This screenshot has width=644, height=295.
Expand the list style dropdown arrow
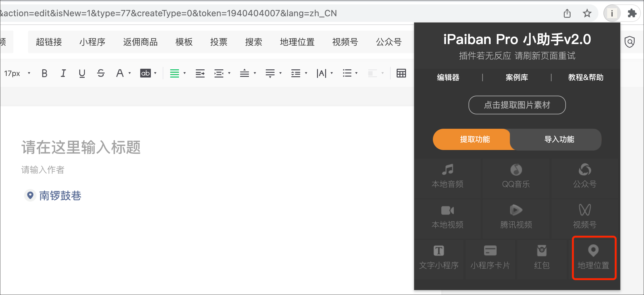pos(356,73)
